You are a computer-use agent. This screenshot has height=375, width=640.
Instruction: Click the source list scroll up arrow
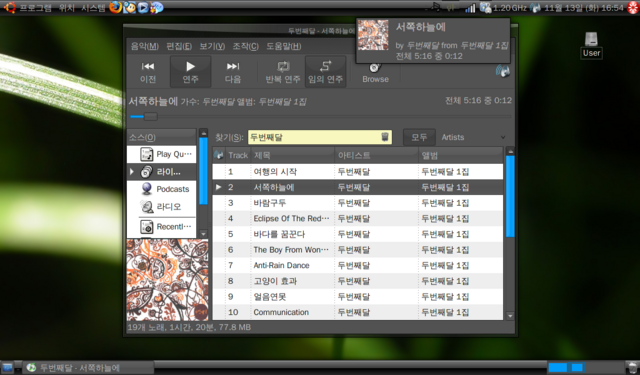203,133
